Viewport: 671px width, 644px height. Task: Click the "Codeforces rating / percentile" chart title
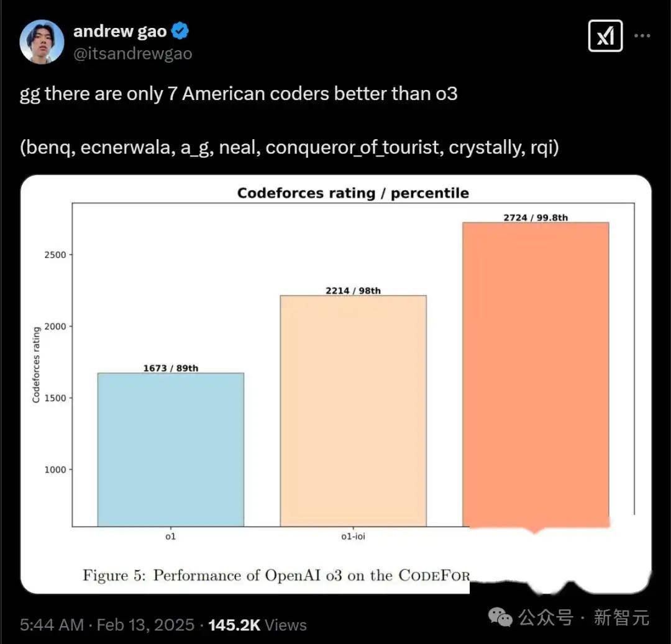(353, 193)
